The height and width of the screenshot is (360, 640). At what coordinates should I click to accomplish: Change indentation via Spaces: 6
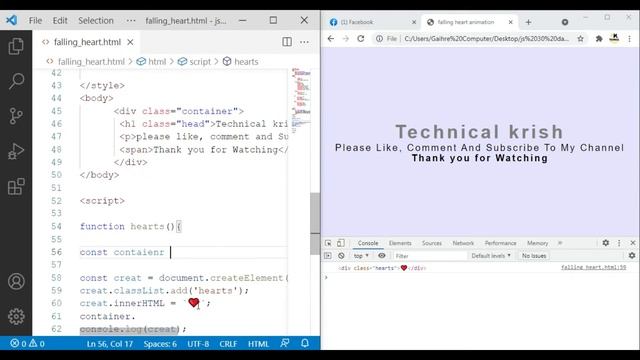click(x=160, y=344)
